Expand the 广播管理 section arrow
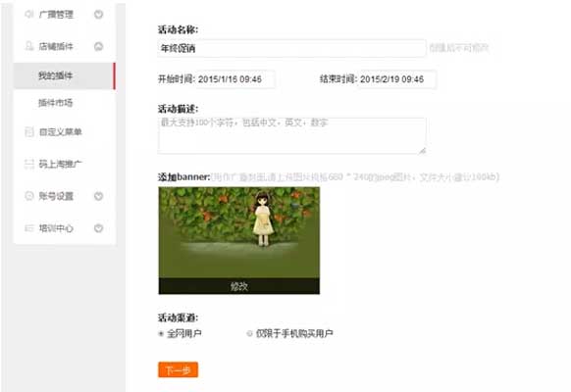Viewport: 571px width, 392px height. point(99,14)
